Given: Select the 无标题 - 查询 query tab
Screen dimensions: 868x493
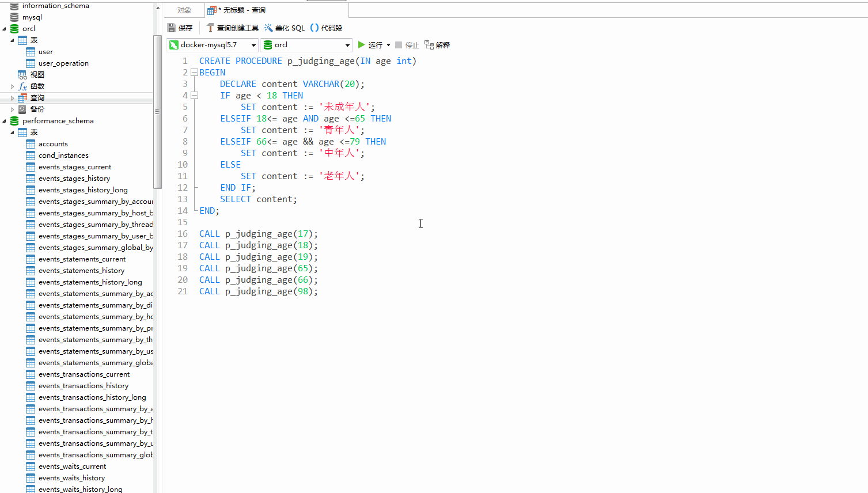Looking at the screenshot, I should point(242,10).
